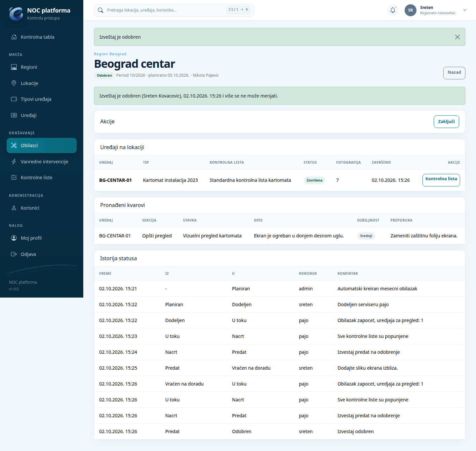
Task: Click the Zaključi button
Action: pos(446,122)
